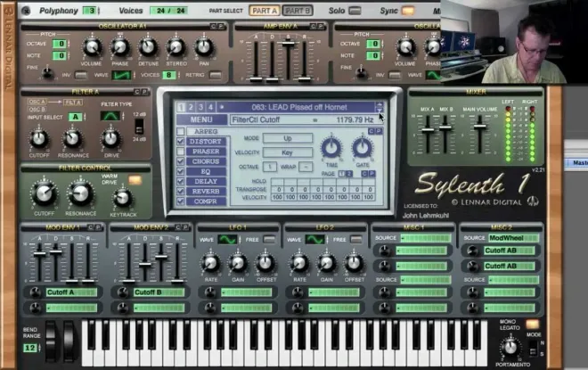
Task: Adjust LFO 2 Offset knob
Action: (x=354, y=263)
